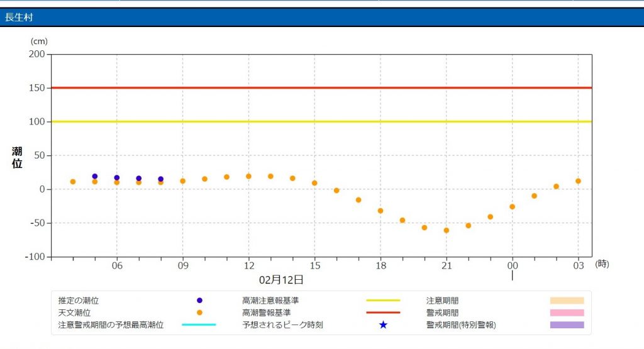Click the red line sample beside 高潮警報基準

click(x=383, y=313)
